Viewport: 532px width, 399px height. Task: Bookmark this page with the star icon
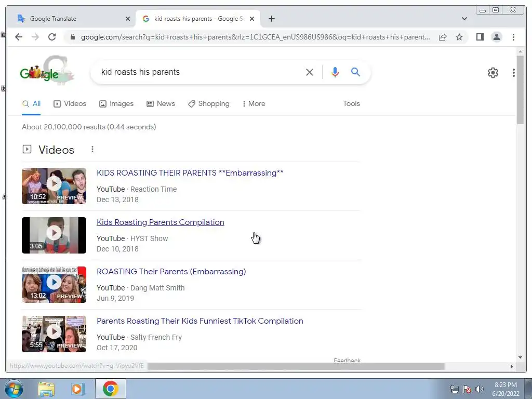(x=459, y=37)
